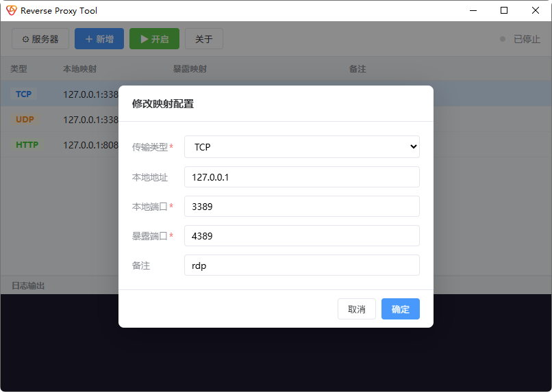Open the 服务器 settings button
The height and width of the screenshot is (392, 552).
coord(40,39)
